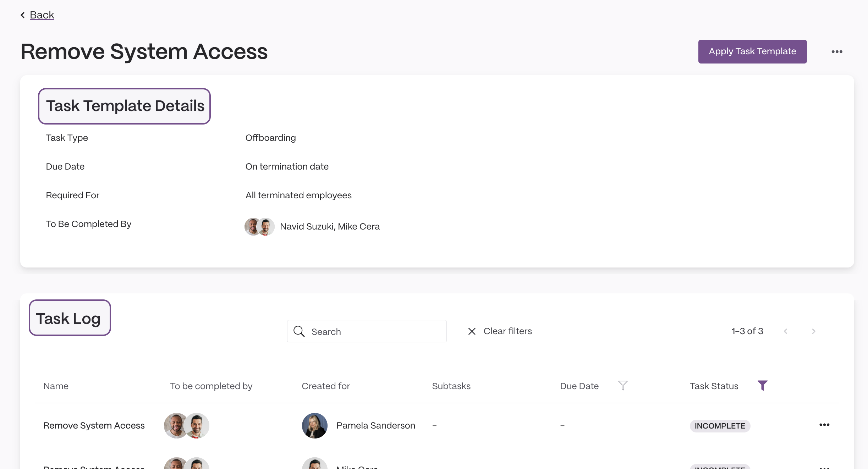The height and width of the screenshot is (469, 868).
Task: Click the magnifying glass search icon
Action: (x=299, y=331)
